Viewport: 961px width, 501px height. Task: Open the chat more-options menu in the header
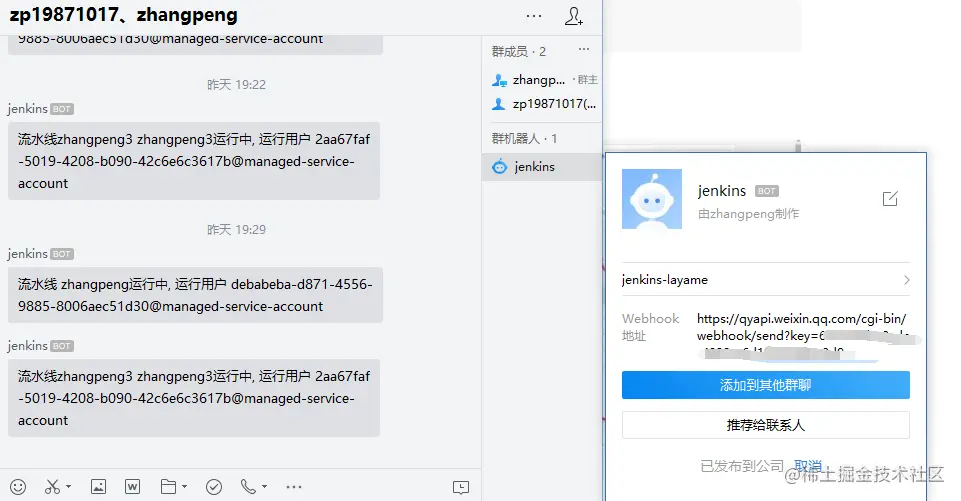[534, 16]
